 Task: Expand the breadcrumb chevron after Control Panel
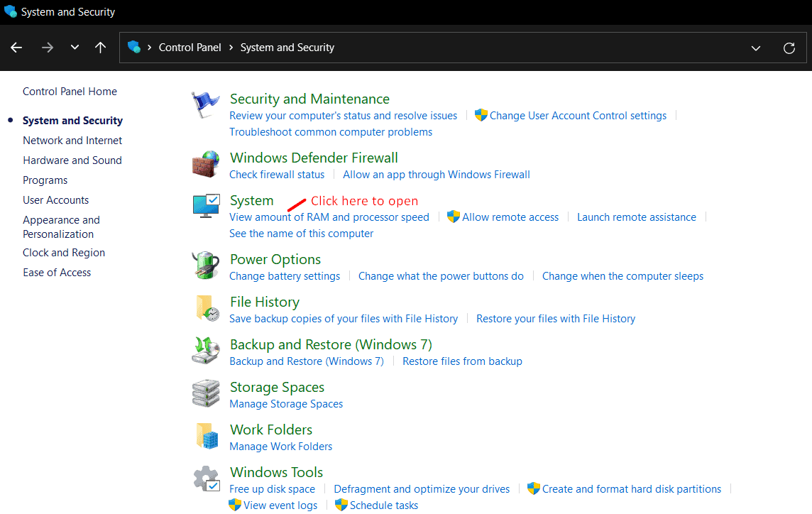[x=231, y=48]
